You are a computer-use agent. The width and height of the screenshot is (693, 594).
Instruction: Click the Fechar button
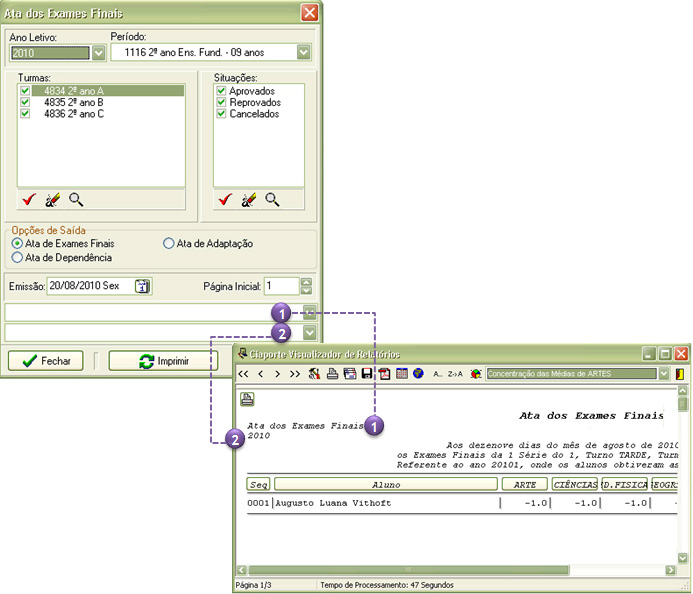[45, 361]
